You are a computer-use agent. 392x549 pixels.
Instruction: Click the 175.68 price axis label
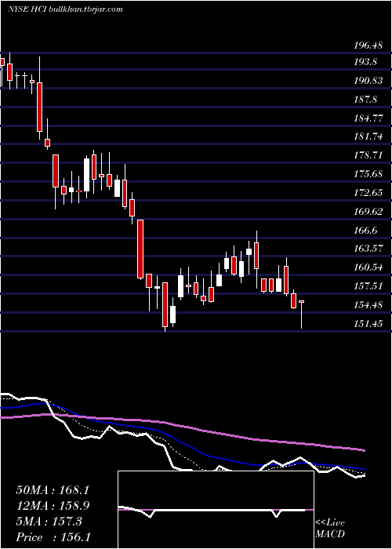[368, 174]
